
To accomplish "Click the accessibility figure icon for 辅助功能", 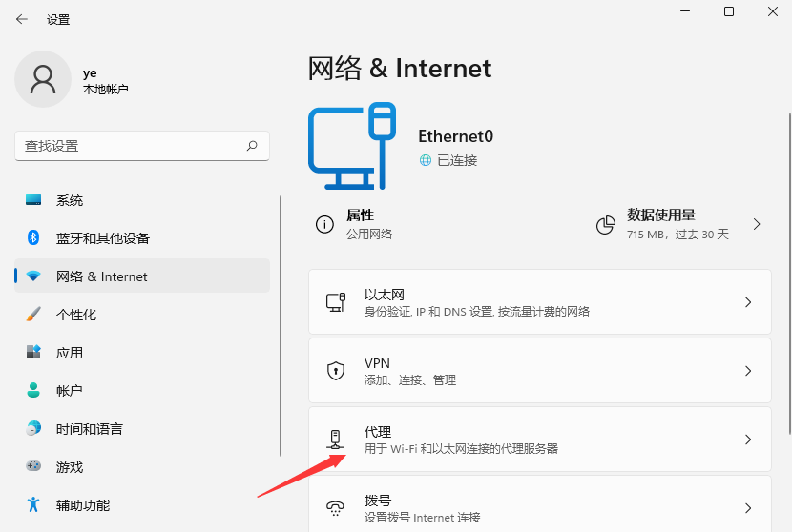I will [x=33, y=504].
